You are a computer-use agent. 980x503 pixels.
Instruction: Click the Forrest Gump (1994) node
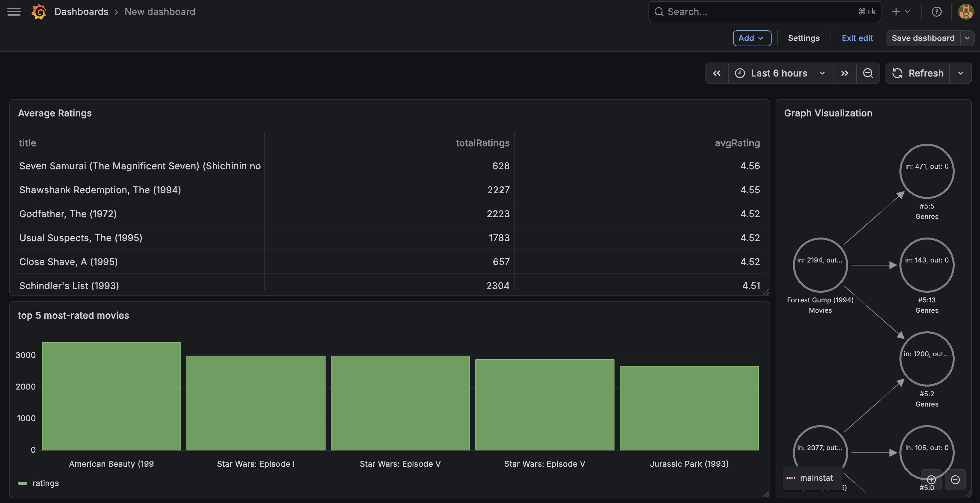tap(820, 265)
